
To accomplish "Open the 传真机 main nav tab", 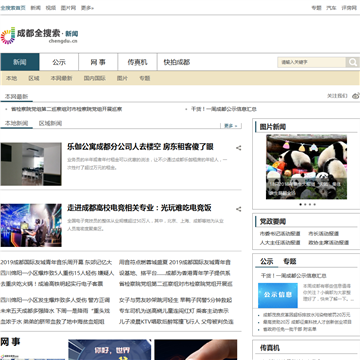I will pyautogui.click(x=137, y=62).
